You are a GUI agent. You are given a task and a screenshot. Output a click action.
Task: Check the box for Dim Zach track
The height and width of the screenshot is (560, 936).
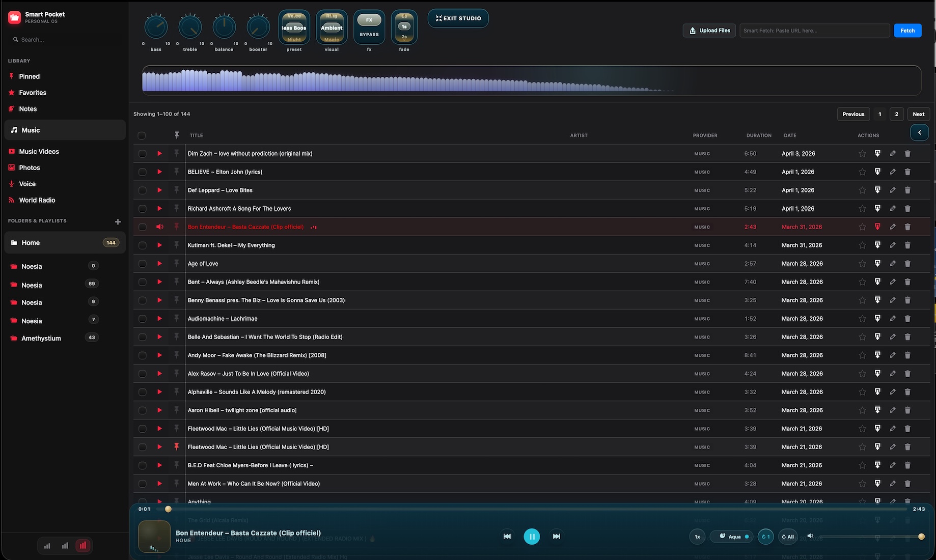coord(142,154)
